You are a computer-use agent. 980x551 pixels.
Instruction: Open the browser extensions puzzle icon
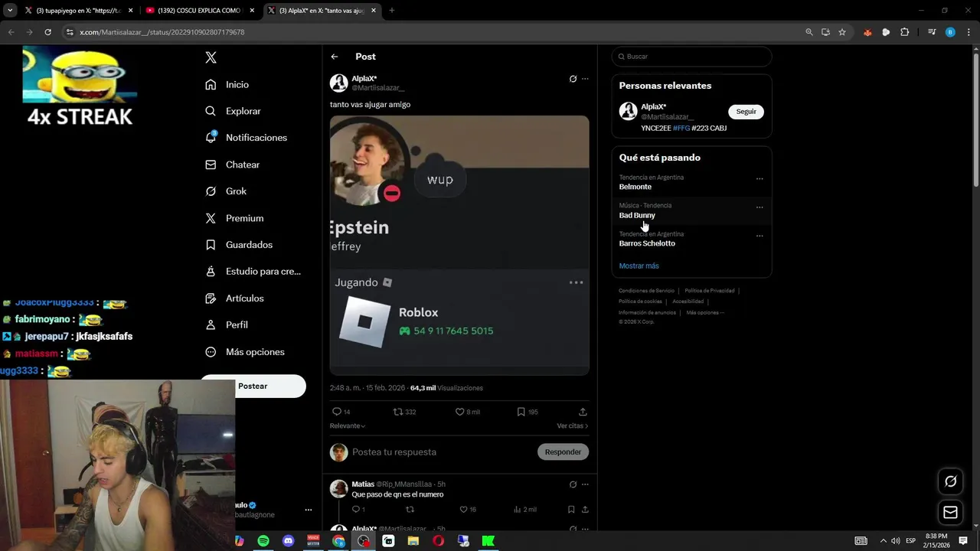904,32
